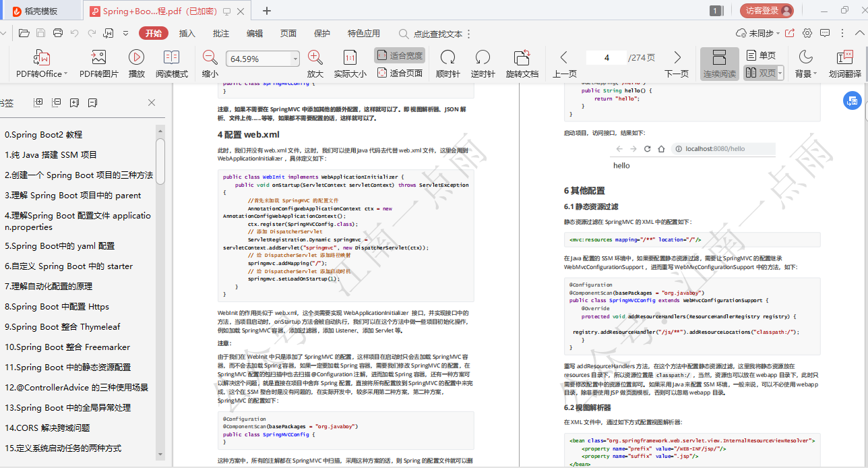
Task: Rotate the page 顺时针 clockwise
Action: coord(447,64)
